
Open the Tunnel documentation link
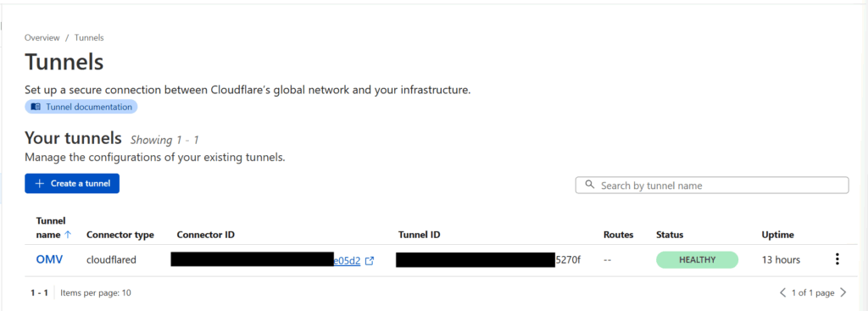pyautogui.click(x=81, y=107)
